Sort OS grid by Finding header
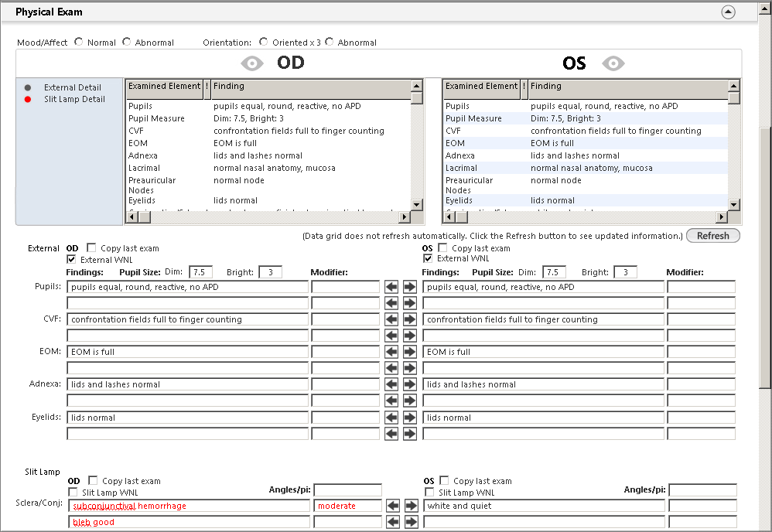The height and width of the screenshot is (532, 772). (628, 90)
